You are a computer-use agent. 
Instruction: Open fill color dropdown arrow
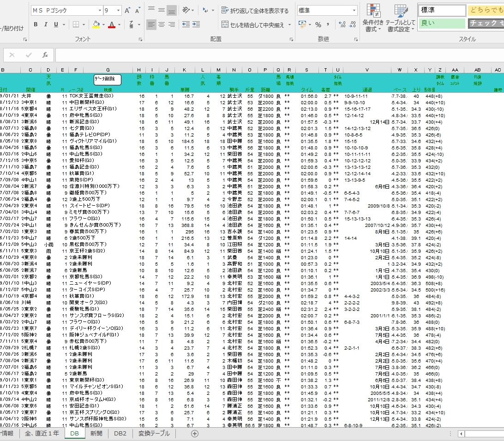103,24
